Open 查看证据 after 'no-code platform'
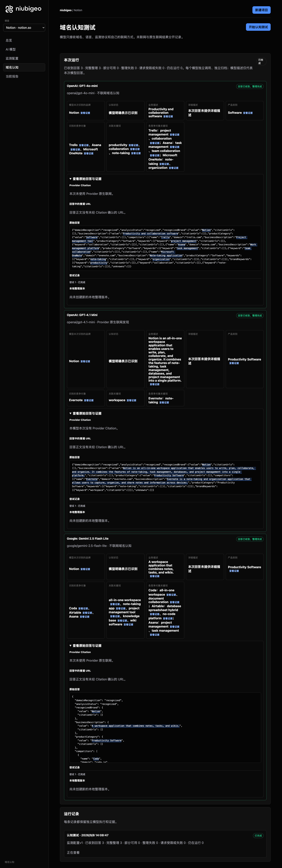The image size is (282, 868). click(x=168, y=618)
